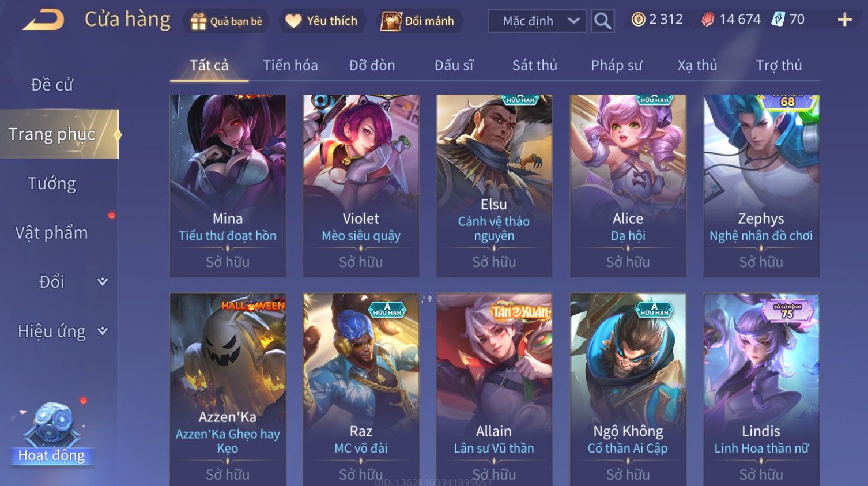Open Yêu thích heart favorites

tap(293, 21)
